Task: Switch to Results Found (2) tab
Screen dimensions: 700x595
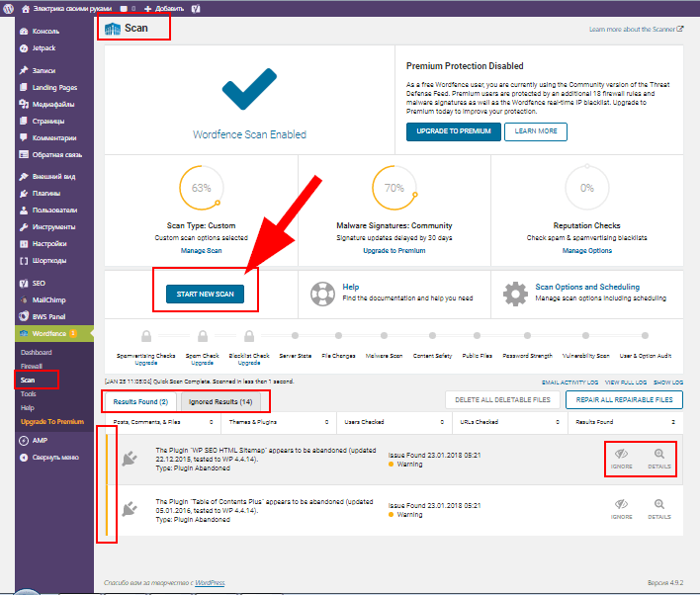Action: tap(140, 401)
